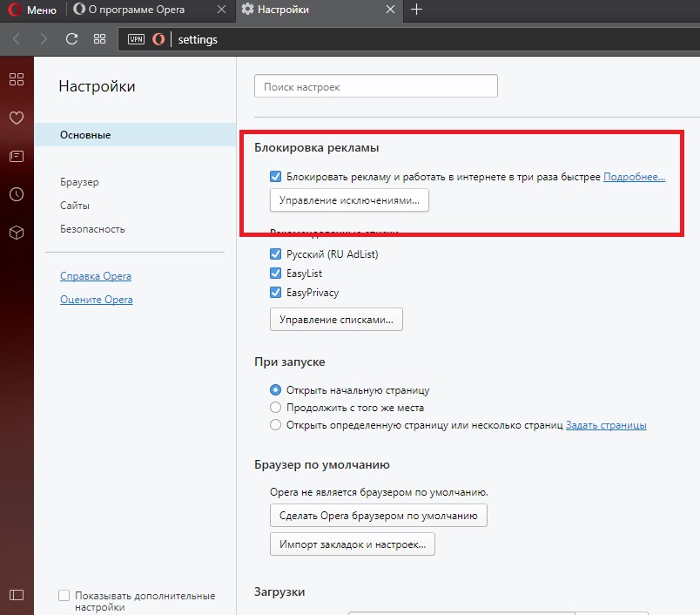Toggle the EasyList checkbox
This screenshot has height=615, width=700.
pos(275,273)
